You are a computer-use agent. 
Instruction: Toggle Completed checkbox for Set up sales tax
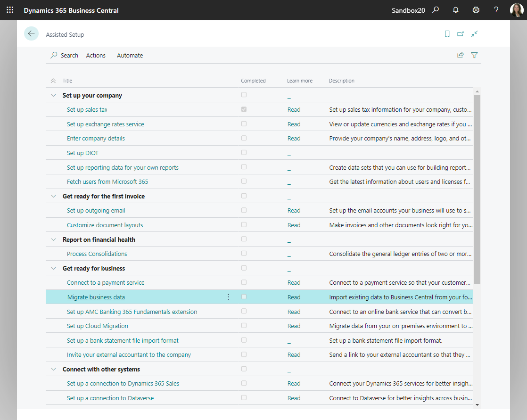click(244, 109)
